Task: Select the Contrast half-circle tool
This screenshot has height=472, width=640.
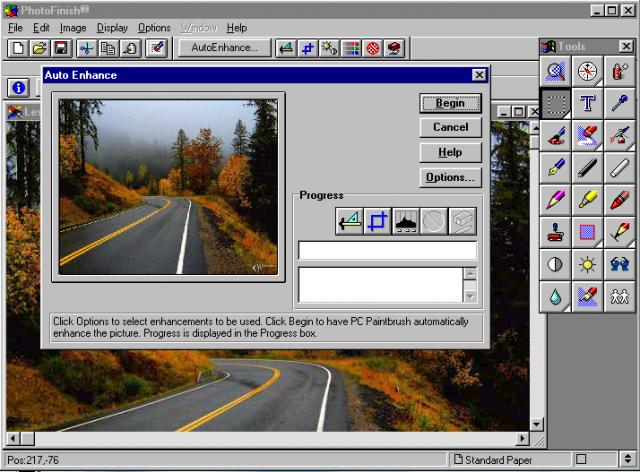Action: [556, 265]
